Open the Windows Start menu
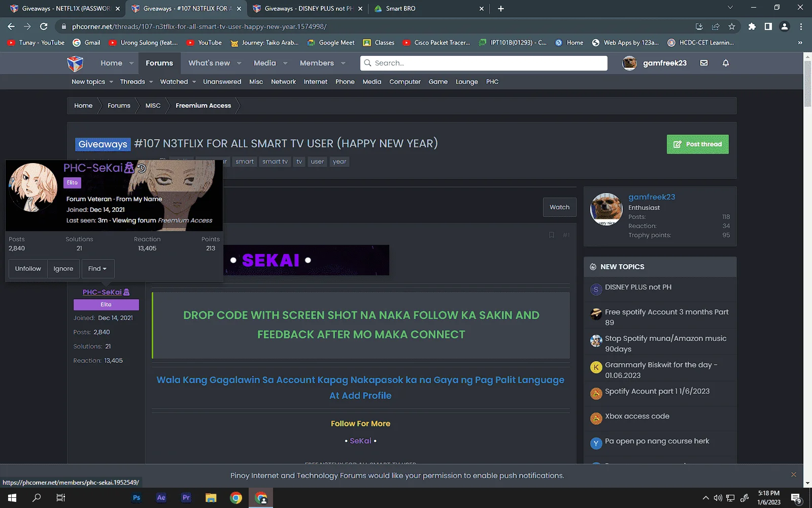 12,498
